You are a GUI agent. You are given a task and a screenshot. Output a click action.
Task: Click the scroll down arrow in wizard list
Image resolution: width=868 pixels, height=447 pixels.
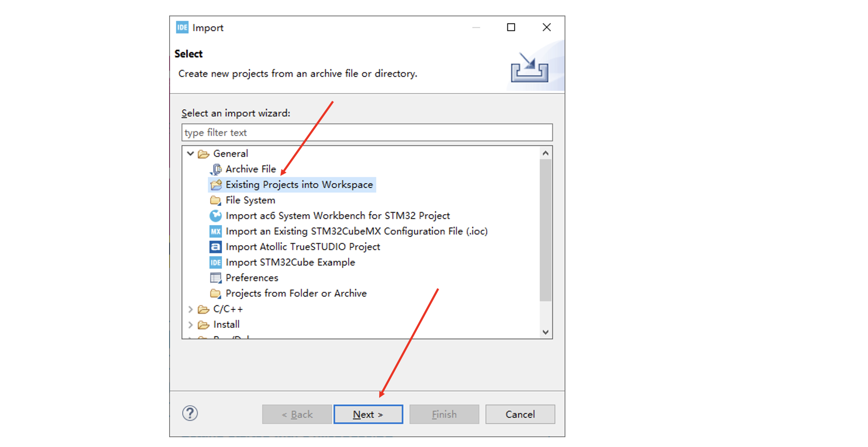(545, 332)
